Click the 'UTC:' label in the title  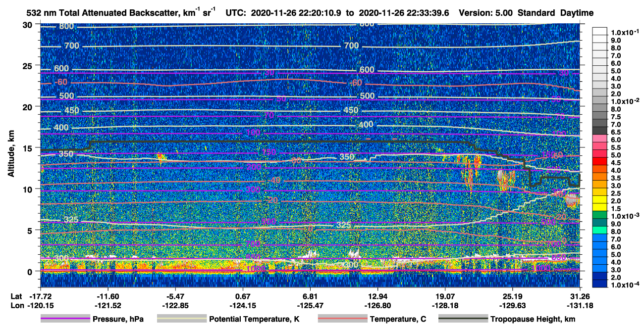[237, 13]
